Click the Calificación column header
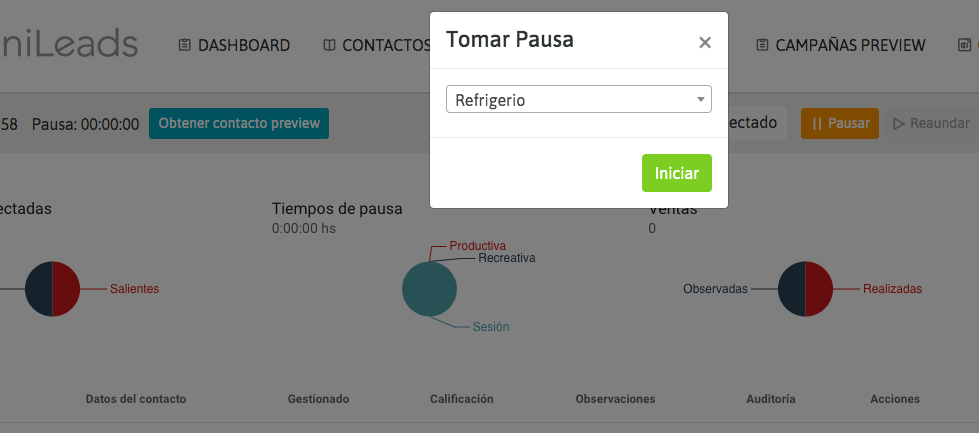979x433 pixels. coord(462,399)
